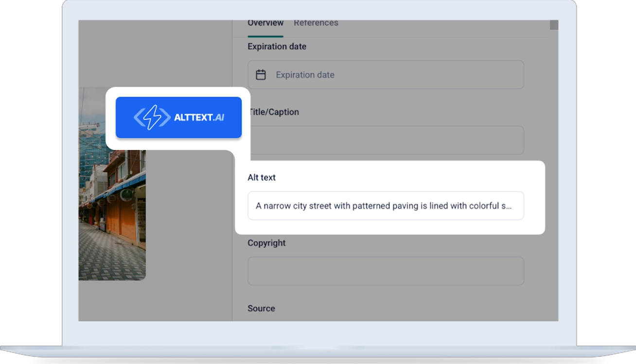Image resolution: width=636 pixels, height=364 pixels.
Task: Switch to the Overview tab
Action: (x=265, y=23)
